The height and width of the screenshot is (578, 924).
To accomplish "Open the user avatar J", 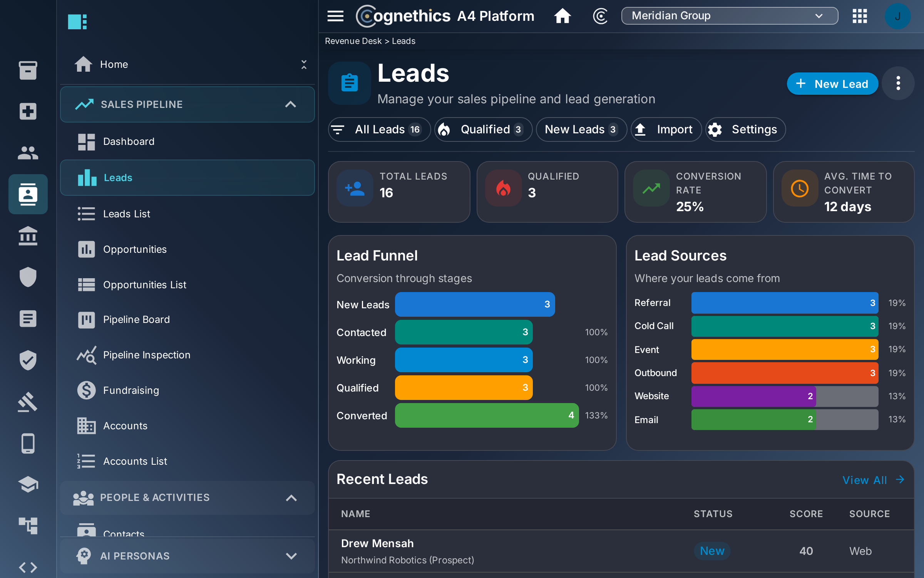I will pyautogui.click(x=897, y=16).
